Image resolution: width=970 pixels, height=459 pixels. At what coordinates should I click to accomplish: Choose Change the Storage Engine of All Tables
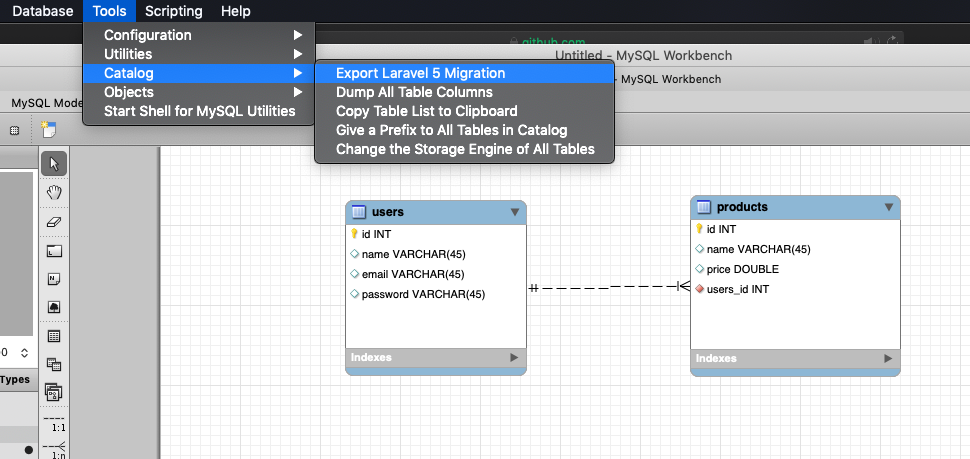[x=465, y=149]
